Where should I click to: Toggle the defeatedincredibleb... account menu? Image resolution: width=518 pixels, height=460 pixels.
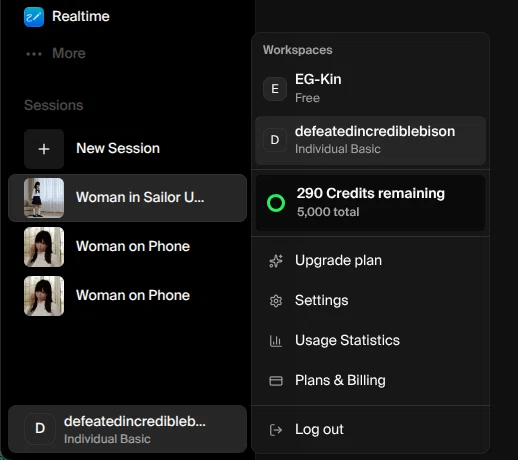pos(127,429)
